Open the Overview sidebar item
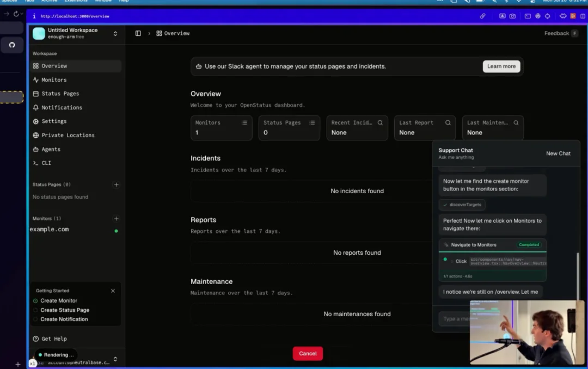588x369 pixels. [76, 66]
